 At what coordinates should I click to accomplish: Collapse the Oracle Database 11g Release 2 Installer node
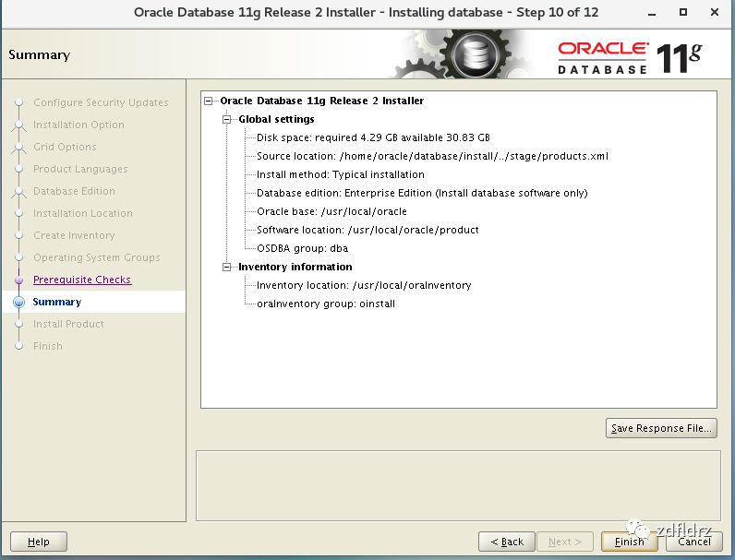(209, 101)
